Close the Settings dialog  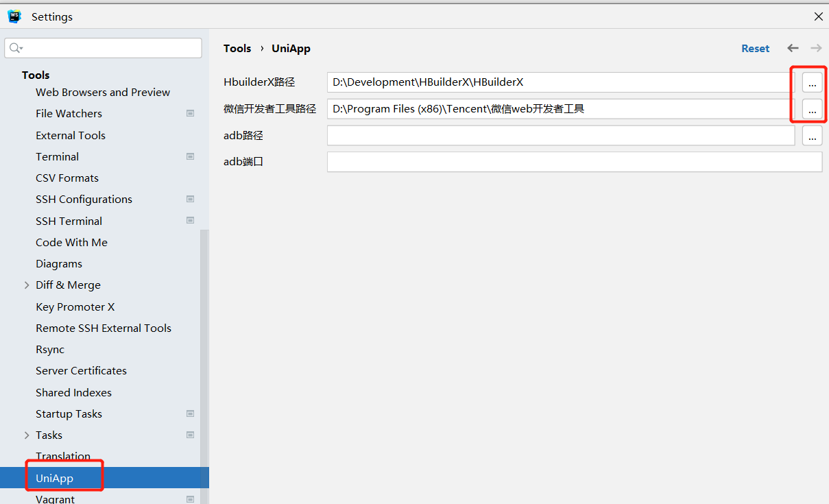(x=818, y=16)
